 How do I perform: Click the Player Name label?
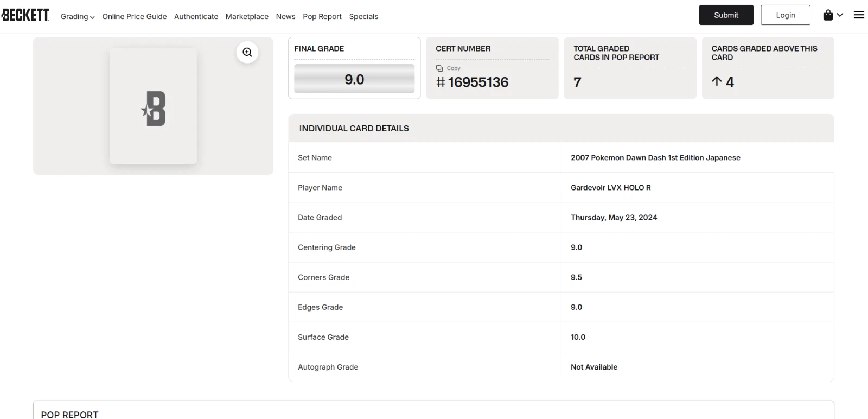tap(320, 188)
